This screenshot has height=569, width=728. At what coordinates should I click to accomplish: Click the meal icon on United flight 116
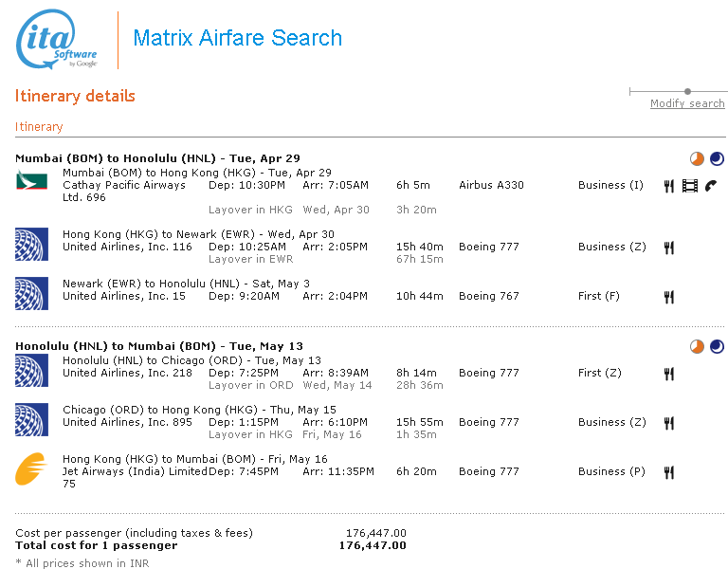(668, 248)
